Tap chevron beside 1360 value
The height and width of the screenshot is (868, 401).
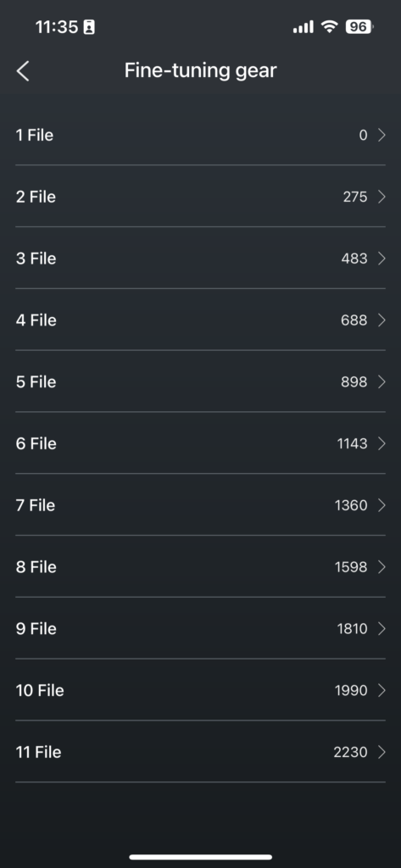[382, 505]
